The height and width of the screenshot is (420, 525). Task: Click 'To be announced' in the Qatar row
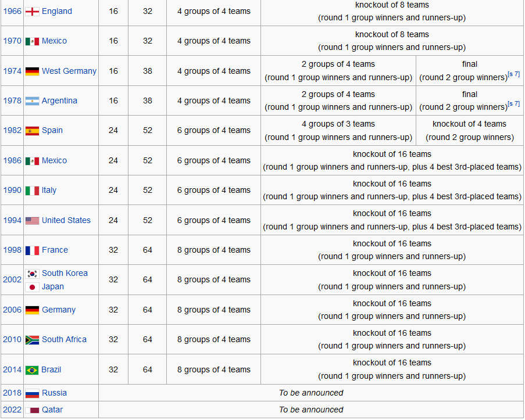pos(311,410)
